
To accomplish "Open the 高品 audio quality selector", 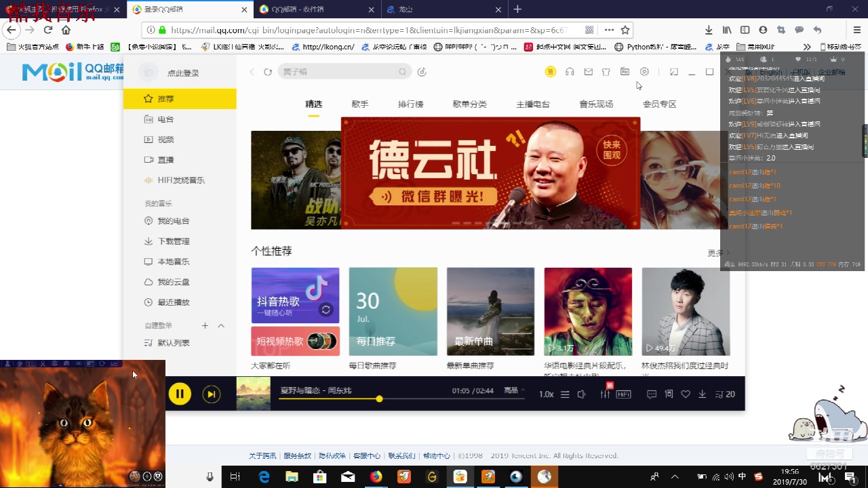I will tap(514, 390).
